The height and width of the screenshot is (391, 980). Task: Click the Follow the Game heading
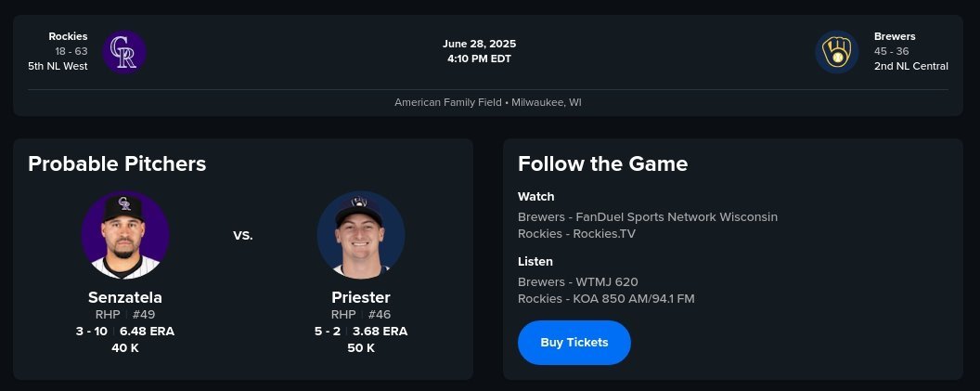[602, 164]
